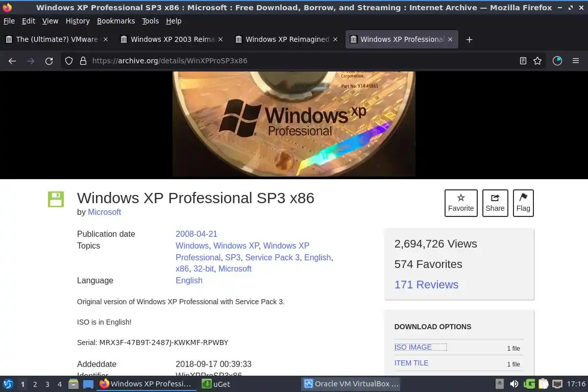Click the English language link
Image resolution: width=588 pixels, height=392 pixels.
(x=189, y=281)
